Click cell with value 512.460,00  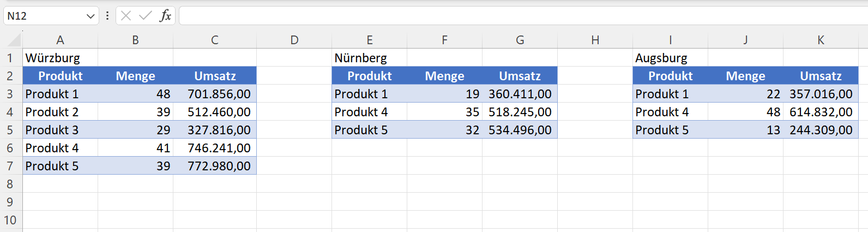coord(215,112)
